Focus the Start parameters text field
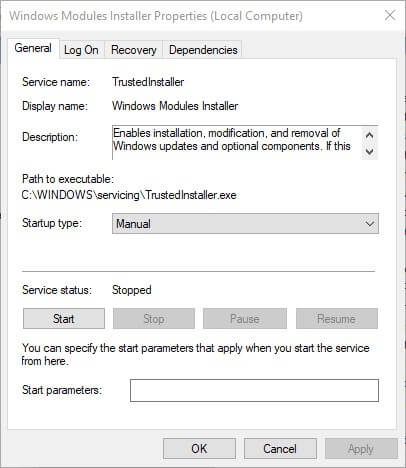Image resolution: width=406 pixels, height=468 pixels. pos(254,390)
